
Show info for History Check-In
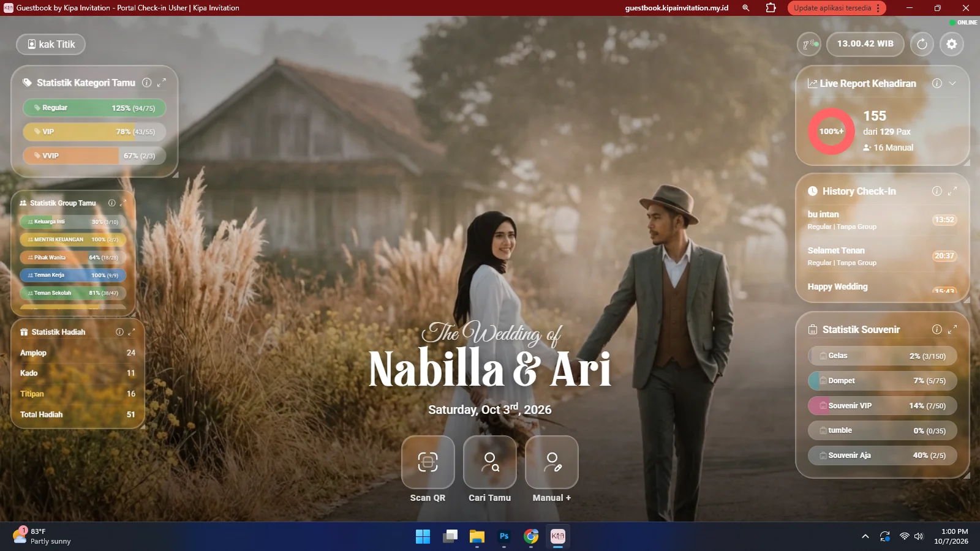click(x=937, y=191)
